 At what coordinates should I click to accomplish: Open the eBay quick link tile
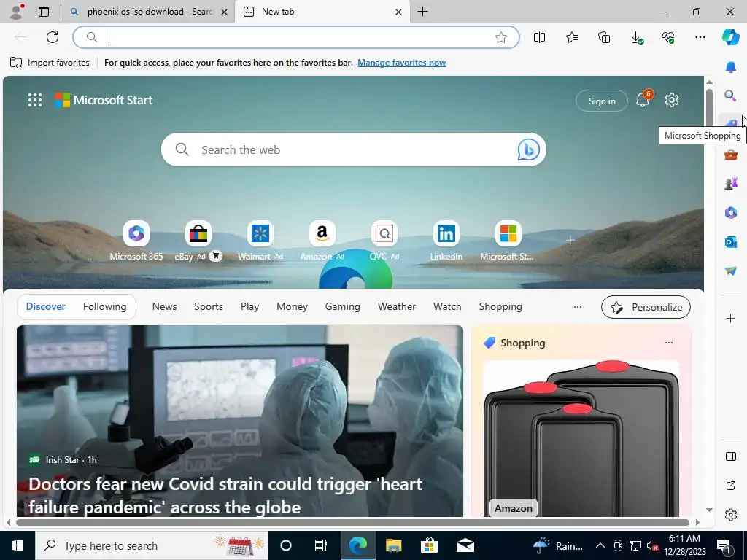pos(198,241)
